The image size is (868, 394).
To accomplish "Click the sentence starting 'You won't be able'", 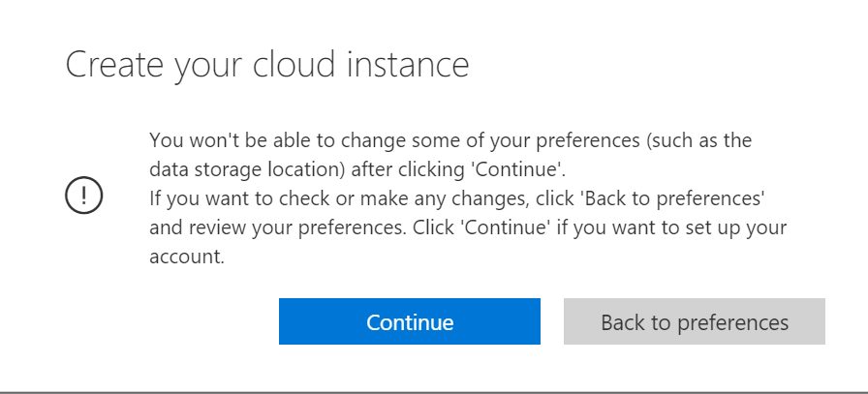I will (x=450, y=154).
